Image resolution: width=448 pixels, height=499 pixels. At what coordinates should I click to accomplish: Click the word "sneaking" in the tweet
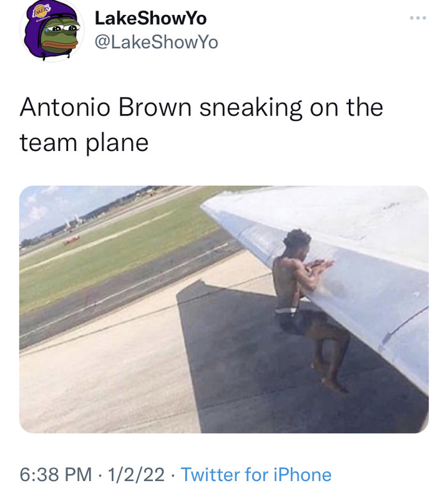point(251,108)
